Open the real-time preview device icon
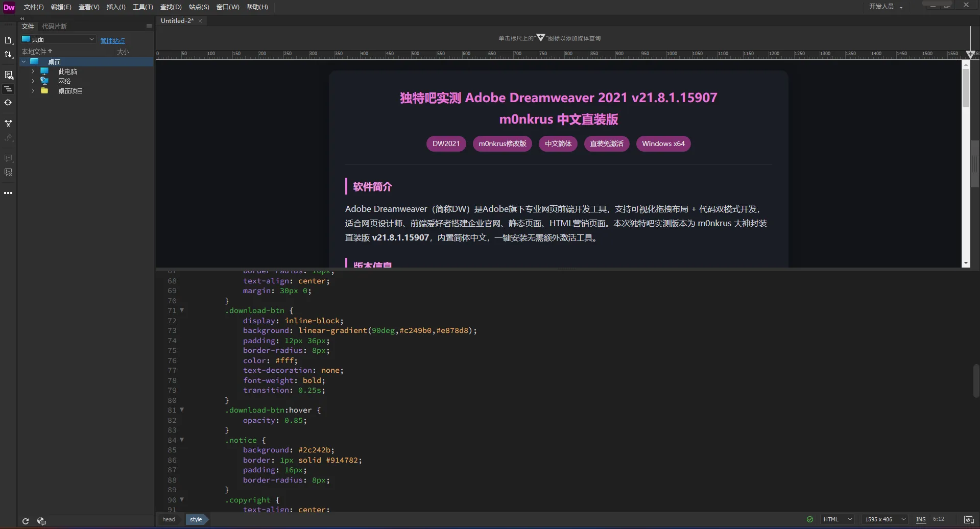The height and width of the screenshot is (529, 980). 968,520
